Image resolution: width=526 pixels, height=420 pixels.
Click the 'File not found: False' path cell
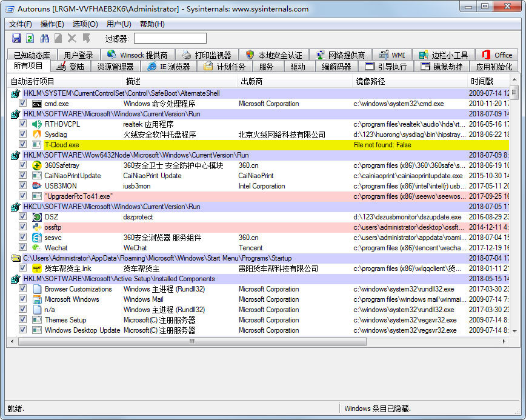pyautogui.click(x=382, y=145)
